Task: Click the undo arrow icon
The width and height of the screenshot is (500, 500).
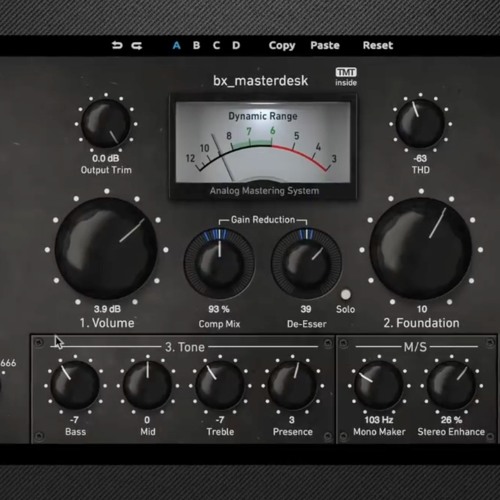Action: [x=117, y=45]
